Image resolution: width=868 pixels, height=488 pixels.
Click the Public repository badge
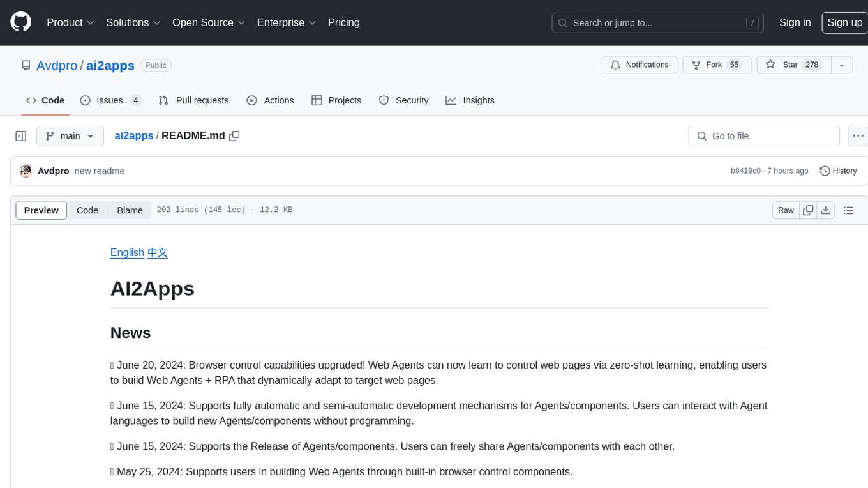click(156, 65)
